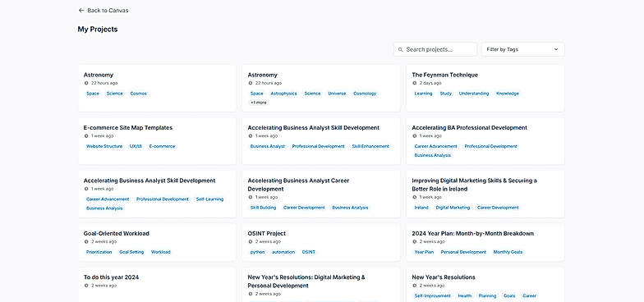
Task: Click the clock icon under 2024 Year Plan
Action: (415, 241)
